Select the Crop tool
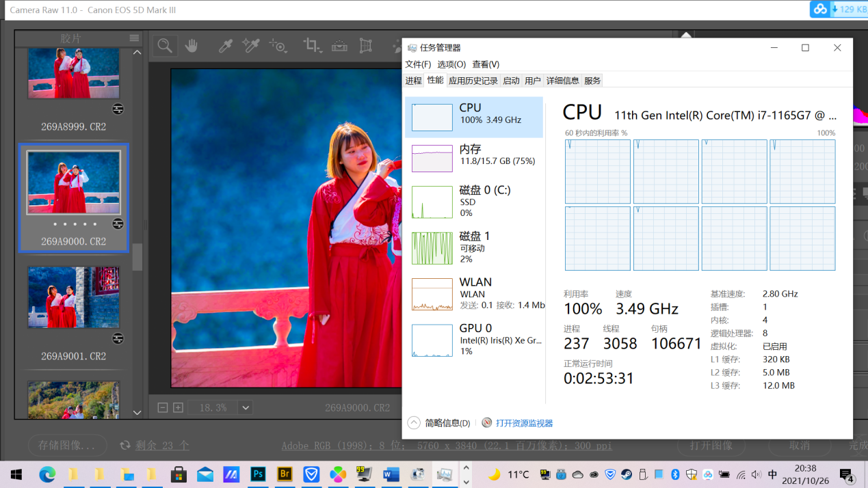 pyautogui.click(x=312, y=46)
